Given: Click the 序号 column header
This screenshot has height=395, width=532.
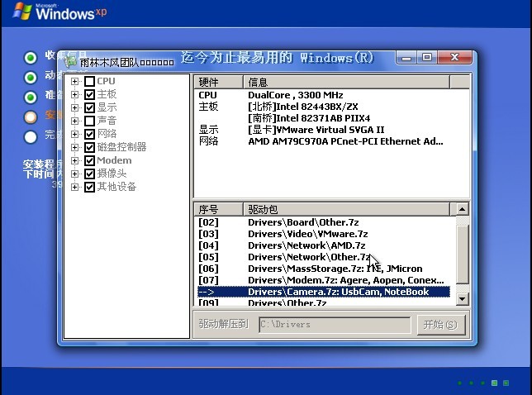Looking at the screenshot, I should coord(218,209).
